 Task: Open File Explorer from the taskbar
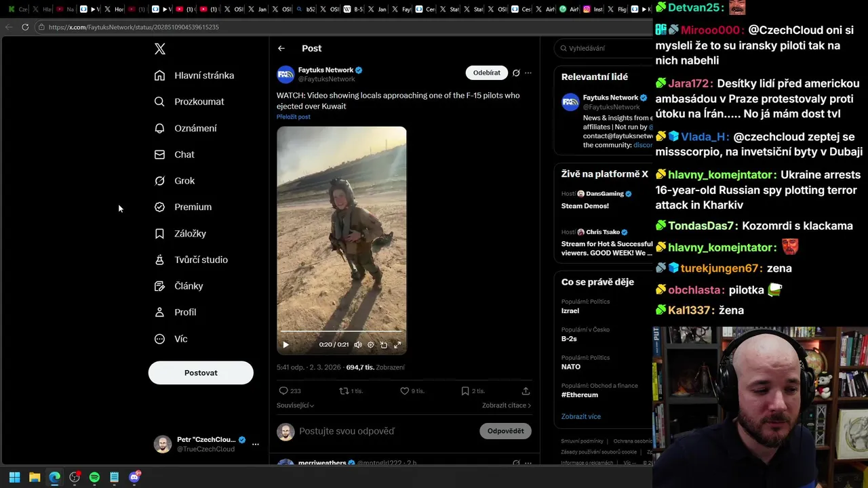point(35,477)
